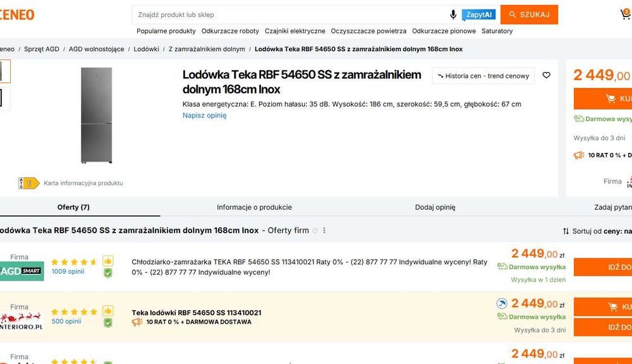Click thumbs-up badge in Interioro.pl offer
The image size is (632, 364).
[x=107, y=311]
